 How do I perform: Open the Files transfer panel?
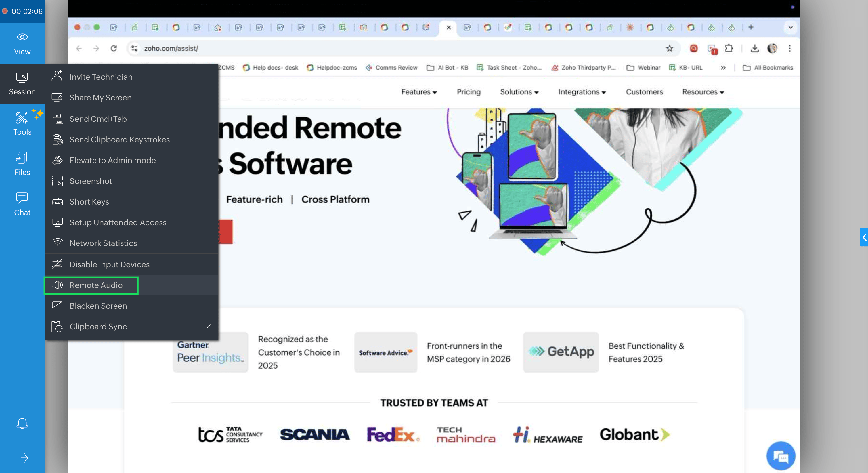[22, 164]
